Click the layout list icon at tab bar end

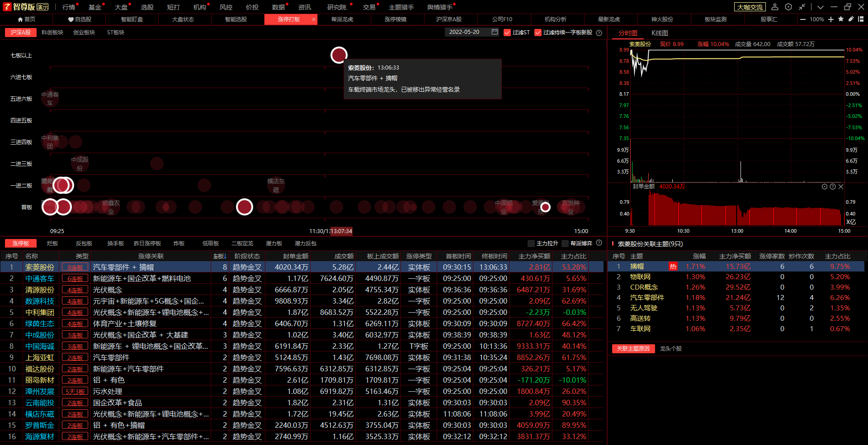tap(861, 19)
